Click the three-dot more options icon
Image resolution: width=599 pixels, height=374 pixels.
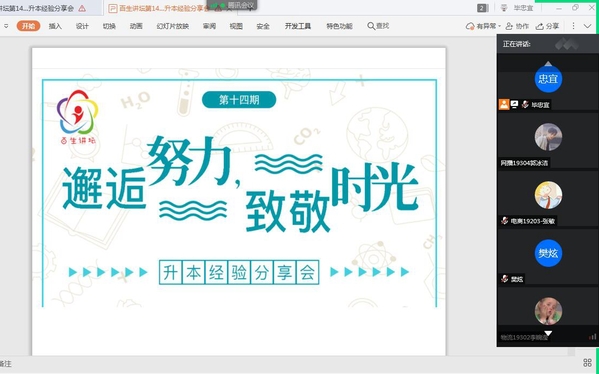click(x=573, y=26)
